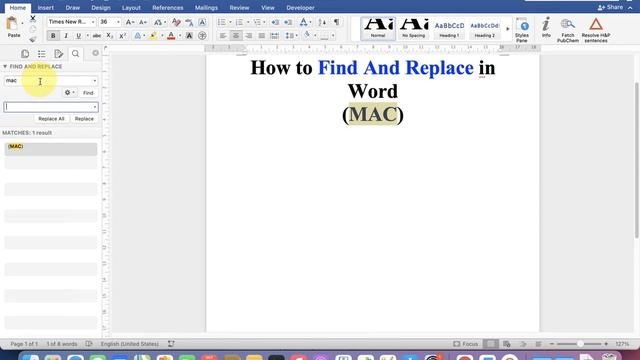
Task: Open the Borders dropdown arrow
Action: (333, 36)
